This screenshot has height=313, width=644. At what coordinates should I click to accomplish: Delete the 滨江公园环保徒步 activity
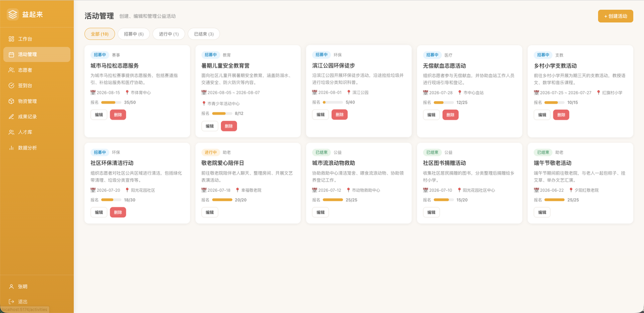pos(340,115)
